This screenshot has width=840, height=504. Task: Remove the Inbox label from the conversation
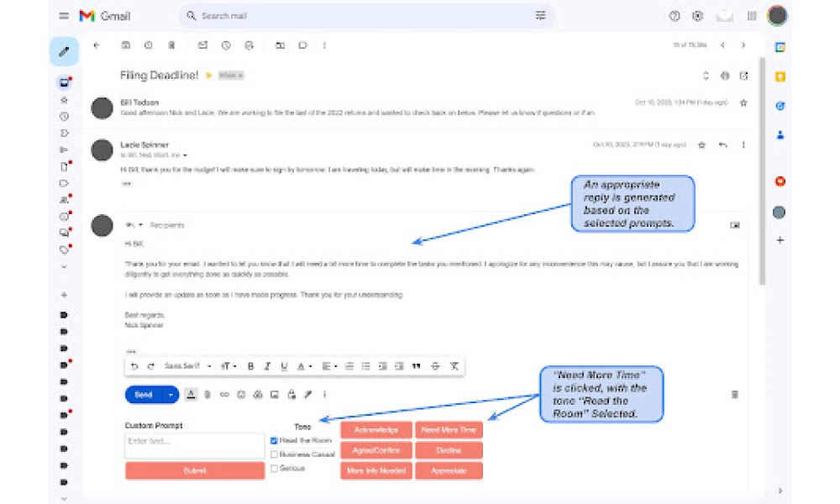pyautogui.click(x=240, y=76)
